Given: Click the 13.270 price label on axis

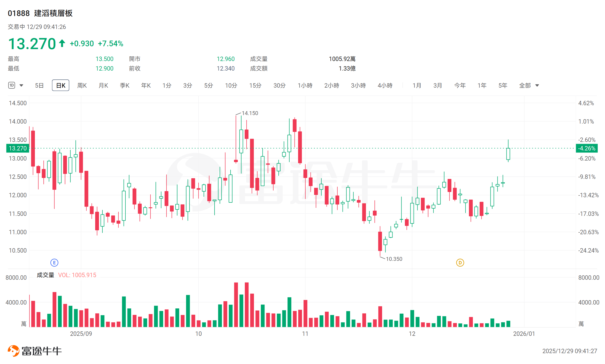Looking at the screenshot, I should click(18, 148).
